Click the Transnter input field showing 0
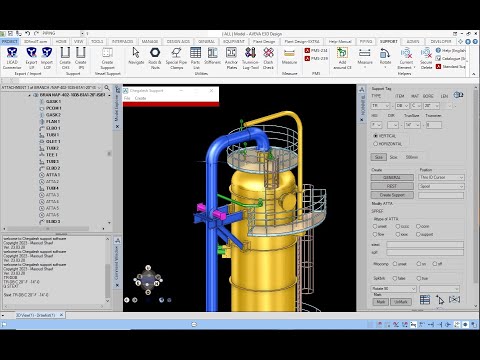Viewport: 480px width, 360px height. (434, 125)
